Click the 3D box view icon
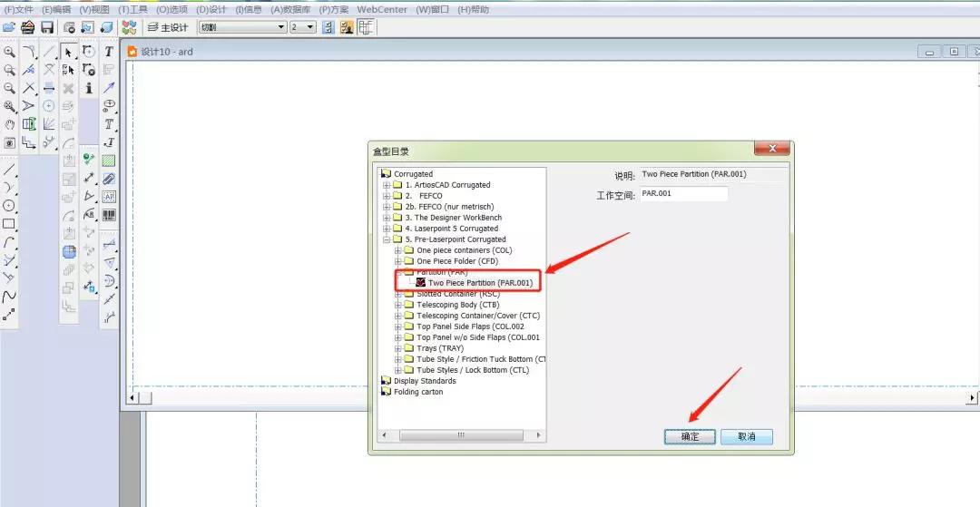 [107, 27]
